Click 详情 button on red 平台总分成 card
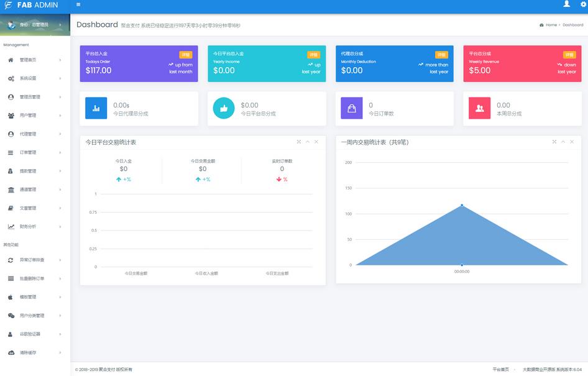The height and width of the screenshot is (376, 588). [x=569, y=55]
